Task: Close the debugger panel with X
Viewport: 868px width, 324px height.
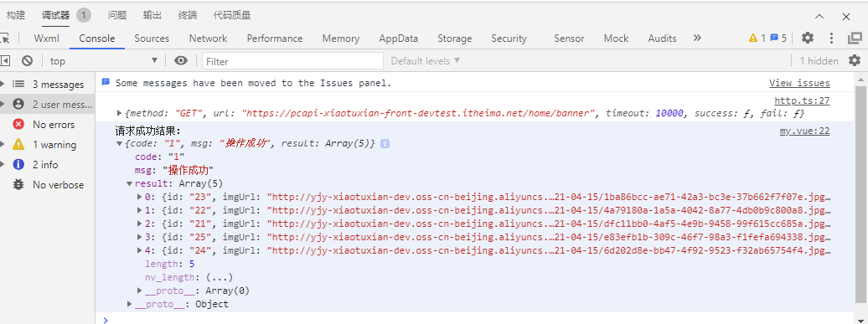Action: [846, 17]
